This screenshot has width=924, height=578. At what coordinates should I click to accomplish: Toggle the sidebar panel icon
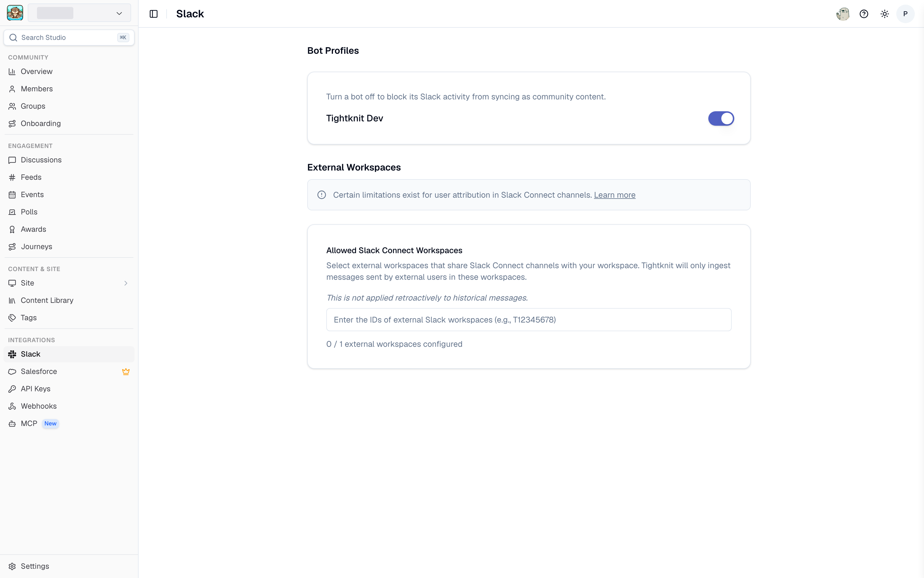pyautogui.click(x=154, y=14)
